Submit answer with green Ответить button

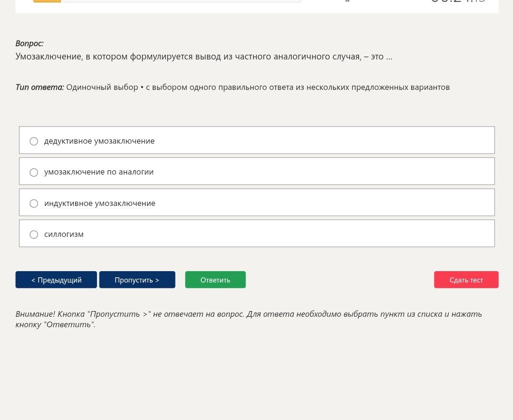tap(215, 280)
